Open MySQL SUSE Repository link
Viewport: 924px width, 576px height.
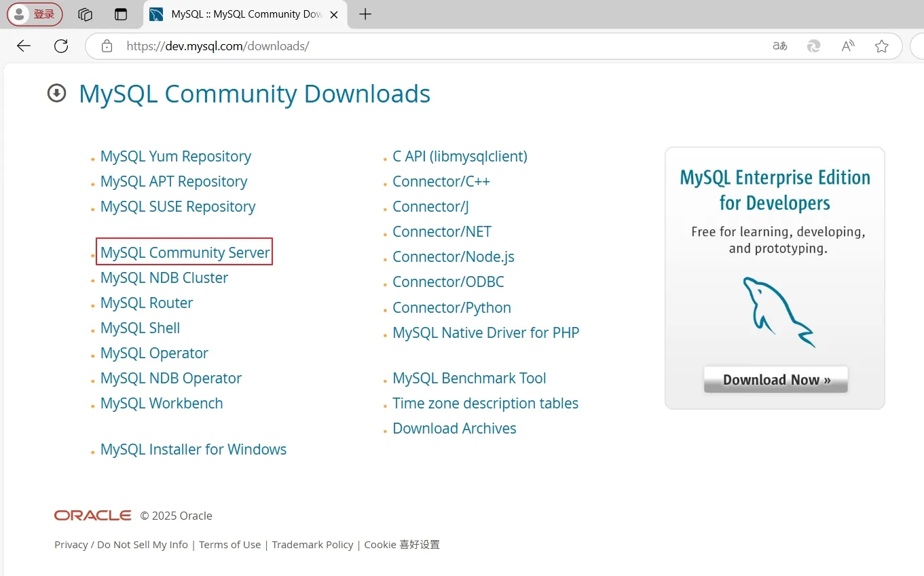click(178, 207)
